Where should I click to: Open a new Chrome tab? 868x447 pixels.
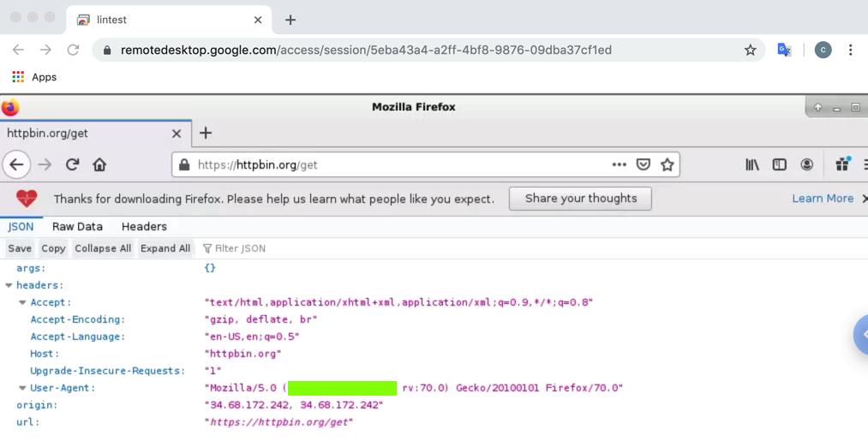click(x=290, y=20)
